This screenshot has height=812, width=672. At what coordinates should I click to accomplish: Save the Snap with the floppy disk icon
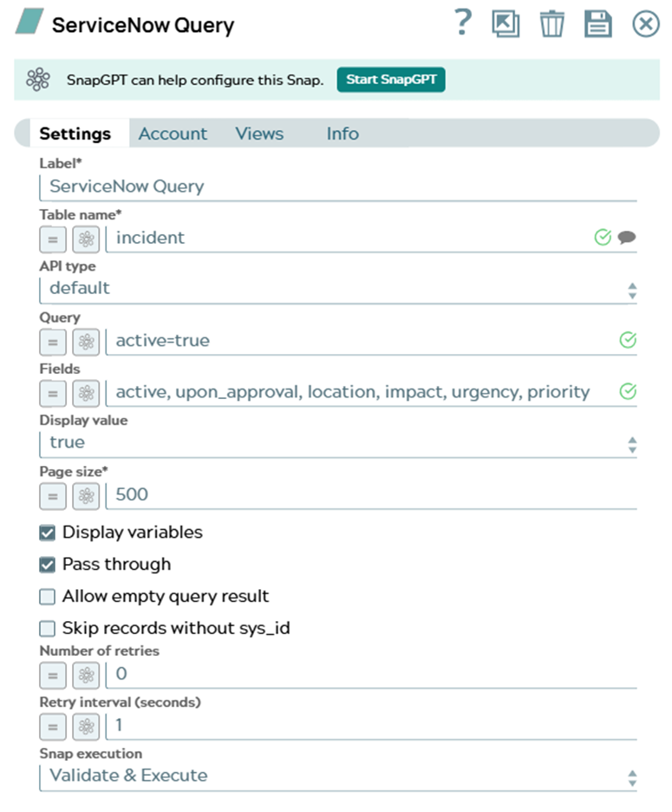(598, 23)
